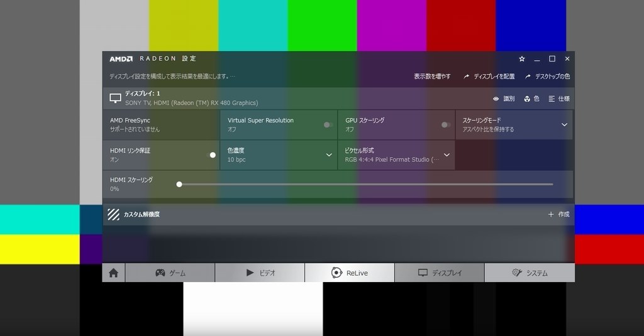Click the HDMI スケーリング slider track

366,184
